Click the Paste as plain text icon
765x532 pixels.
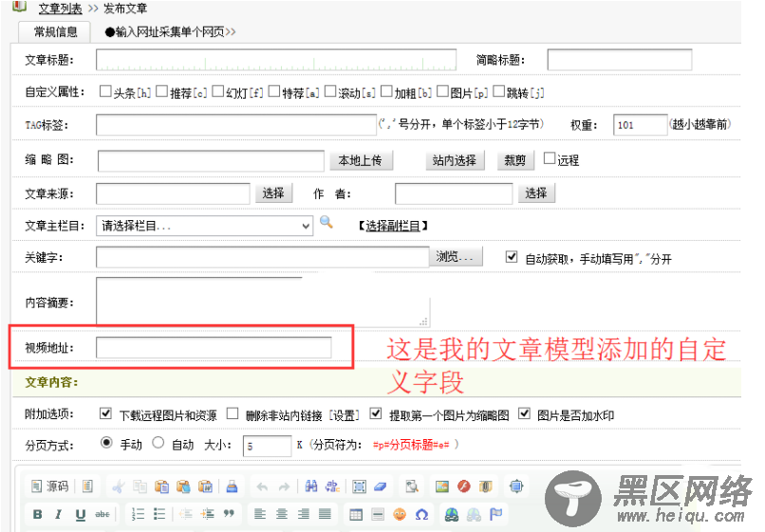(183, 486)
